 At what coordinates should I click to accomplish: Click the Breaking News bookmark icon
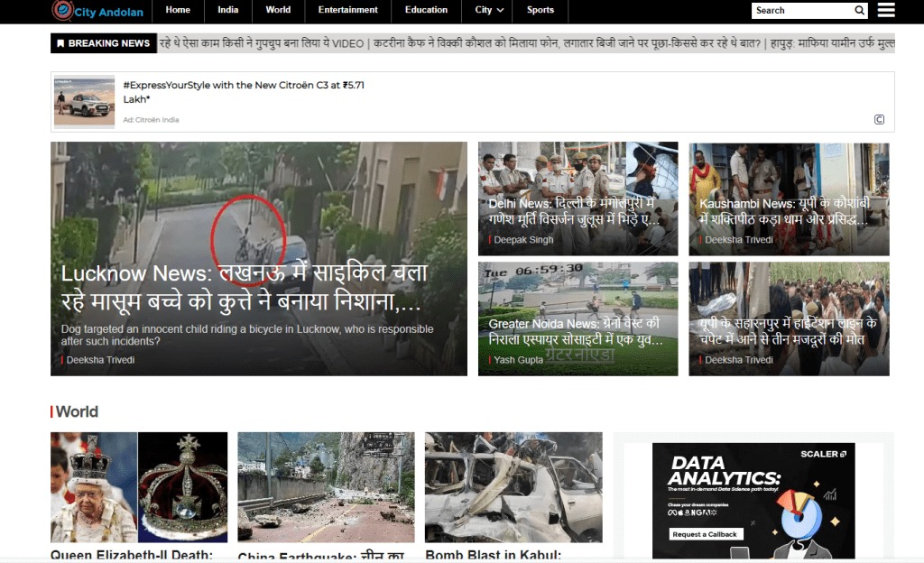[60, 43]
